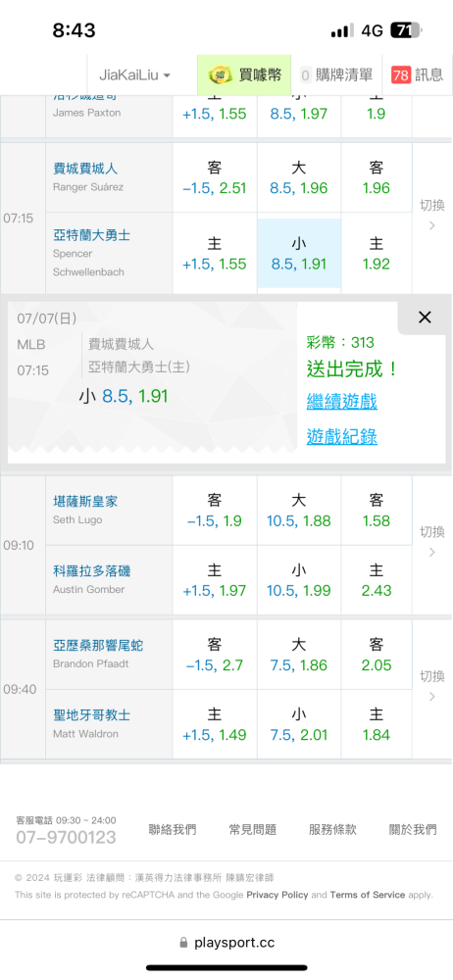The height and width of the screenshot is (980, 453).
Task: Open the 遊戲紀錄 link
Action: tap(341, 436)
